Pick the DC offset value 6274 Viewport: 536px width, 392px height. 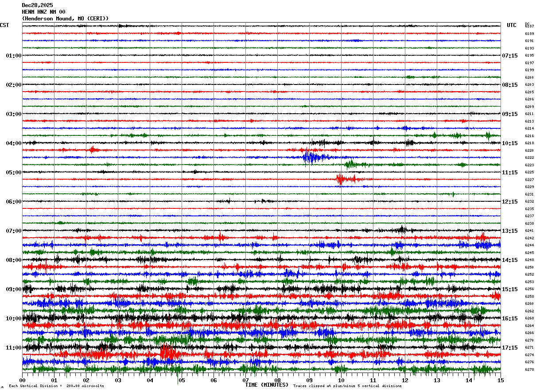click(x=529, y=355)
